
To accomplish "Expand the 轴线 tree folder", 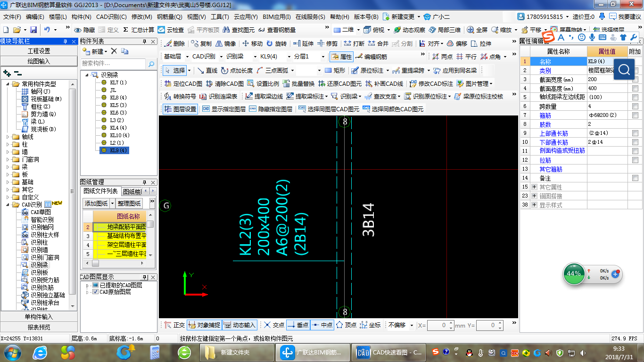I will click(x=8, y=137).
